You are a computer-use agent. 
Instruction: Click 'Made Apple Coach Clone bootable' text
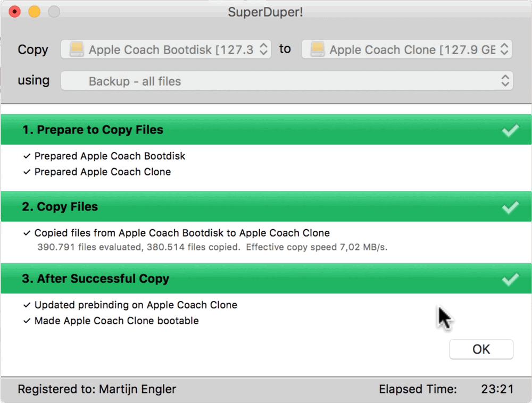coord(117,321)
